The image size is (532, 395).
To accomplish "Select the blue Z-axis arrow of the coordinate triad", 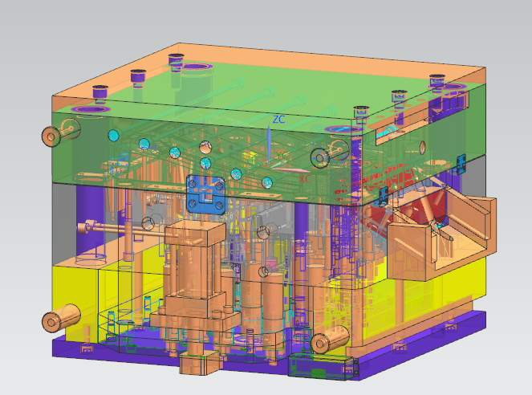I will coord(269,145).
